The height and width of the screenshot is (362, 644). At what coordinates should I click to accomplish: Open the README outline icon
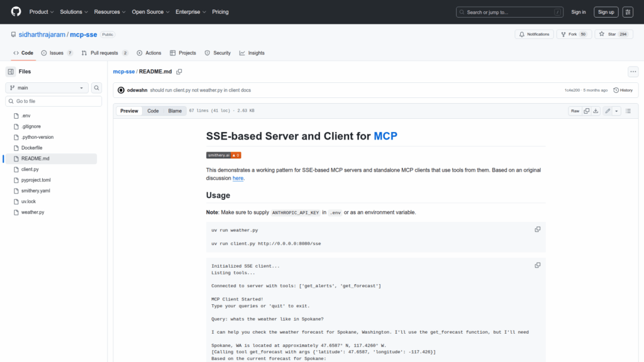(x=628, y=111)
